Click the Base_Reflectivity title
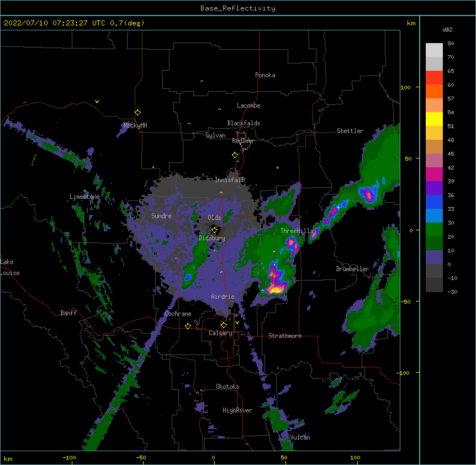 (x=238, y=8)
